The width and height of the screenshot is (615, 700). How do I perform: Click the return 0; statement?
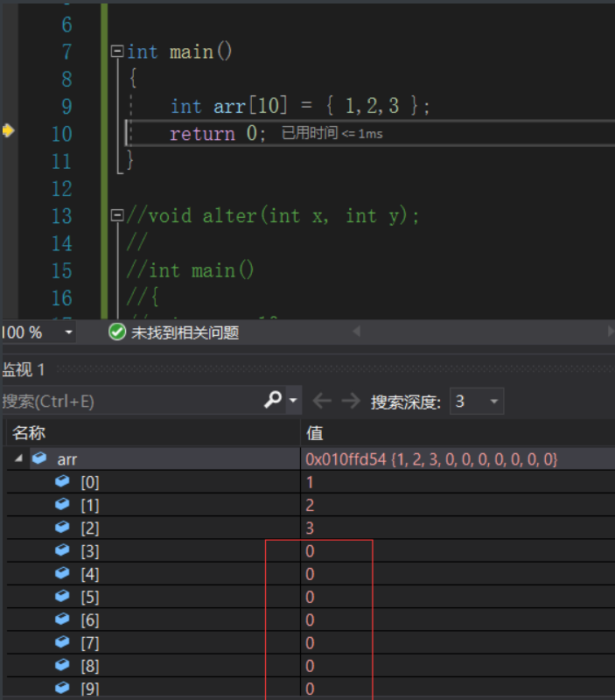218,133
